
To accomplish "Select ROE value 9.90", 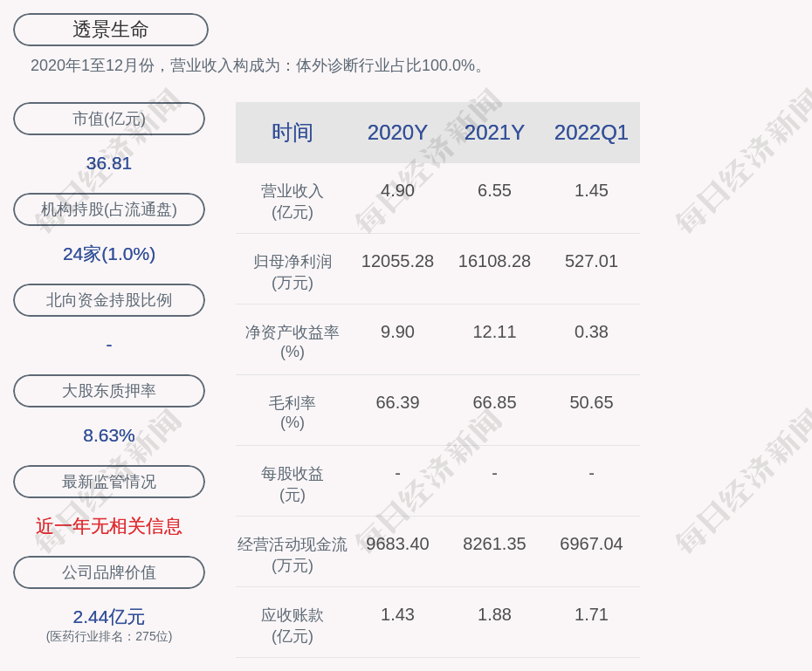I will point(397,332).
